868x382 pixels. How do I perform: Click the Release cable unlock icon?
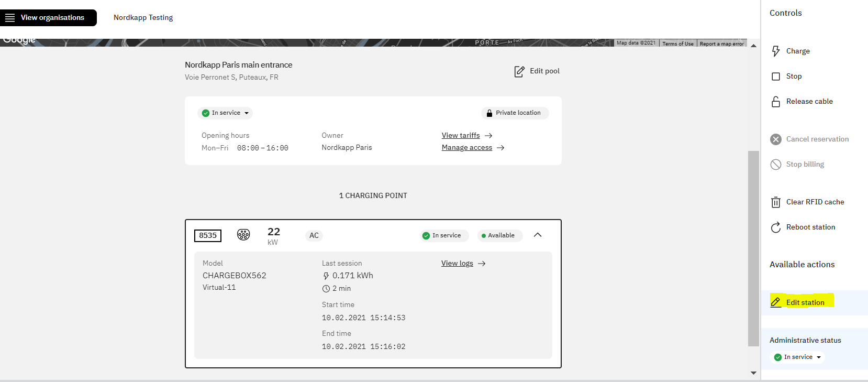[x=776, y=102]
